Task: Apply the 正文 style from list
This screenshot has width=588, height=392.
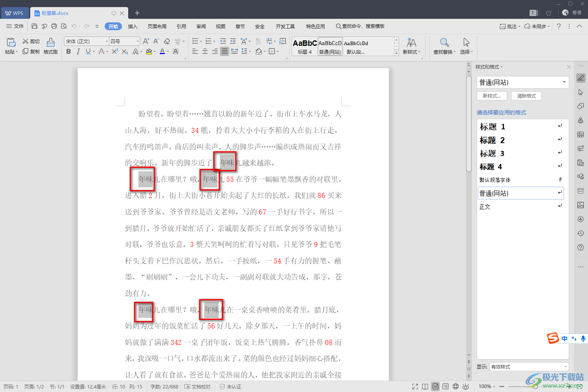Action: [x=521, y=207]
